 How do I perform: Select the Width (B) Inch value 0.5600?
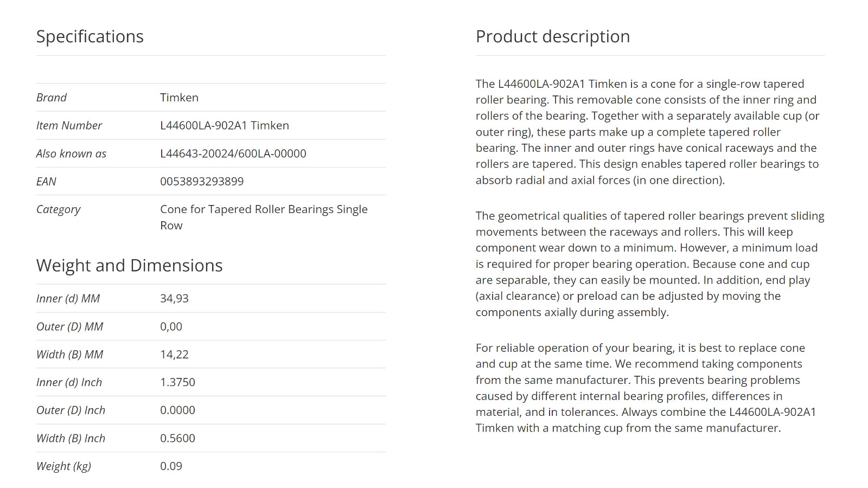177,438
